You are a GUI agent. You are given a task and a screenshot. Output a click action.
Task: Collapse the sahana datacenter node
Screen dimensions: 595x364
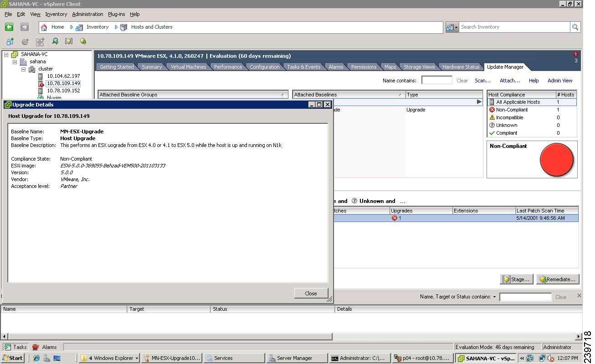point(15,61)
